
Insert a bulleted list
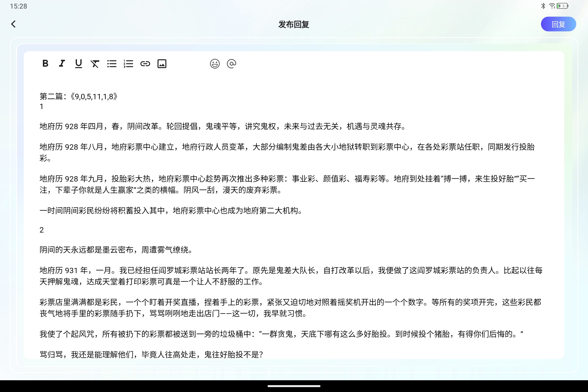112,63
